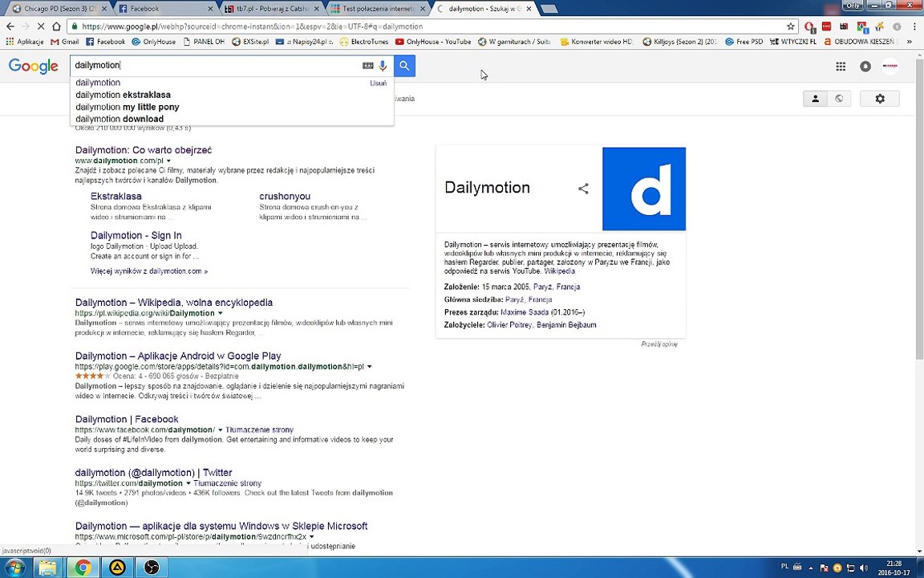Open the Google apps grid icon
The width and height of the screenshot is (924, 578).
[841, 66]
